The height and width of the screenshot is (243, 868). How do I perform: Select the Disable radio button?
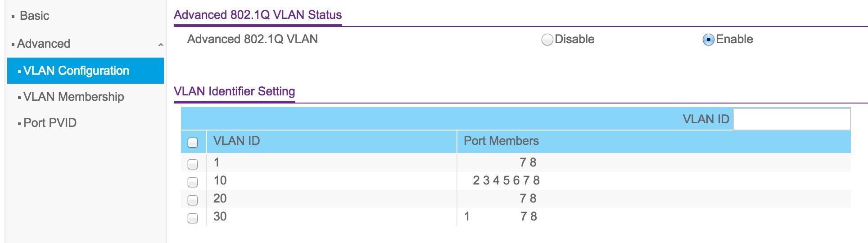(547, 40)
